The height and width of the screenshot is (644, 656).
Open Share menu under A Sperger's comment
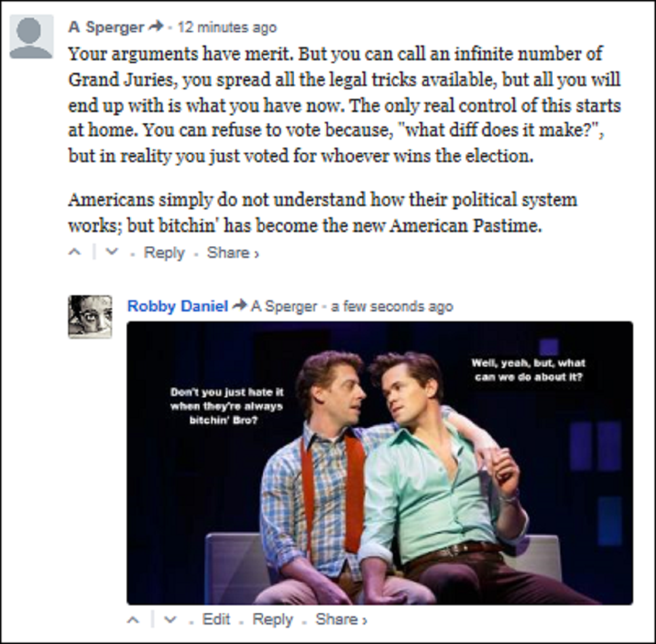[x=232, y=253]
